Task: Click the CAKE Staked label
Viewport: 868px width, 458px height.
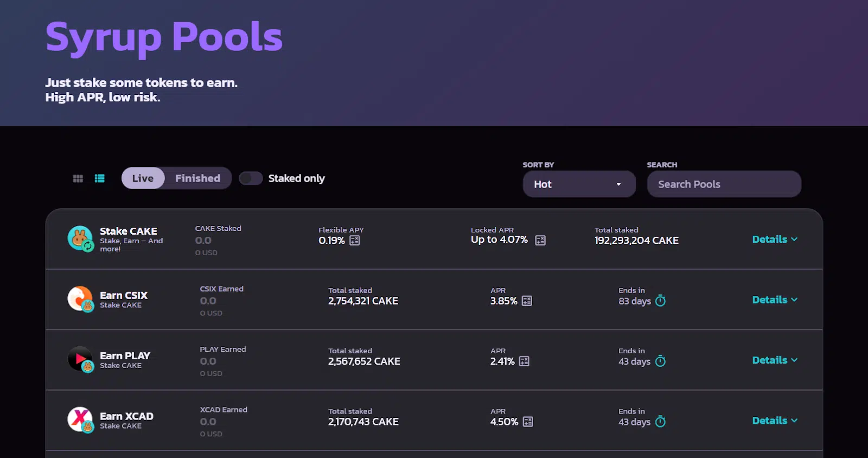Action: [218, 228]
